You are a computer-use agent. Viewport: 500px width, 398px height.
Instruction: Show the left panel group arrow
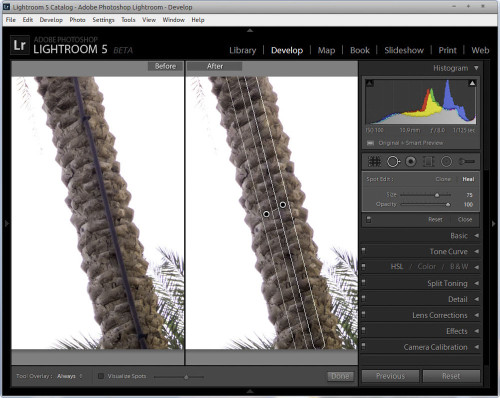(7, 223)
